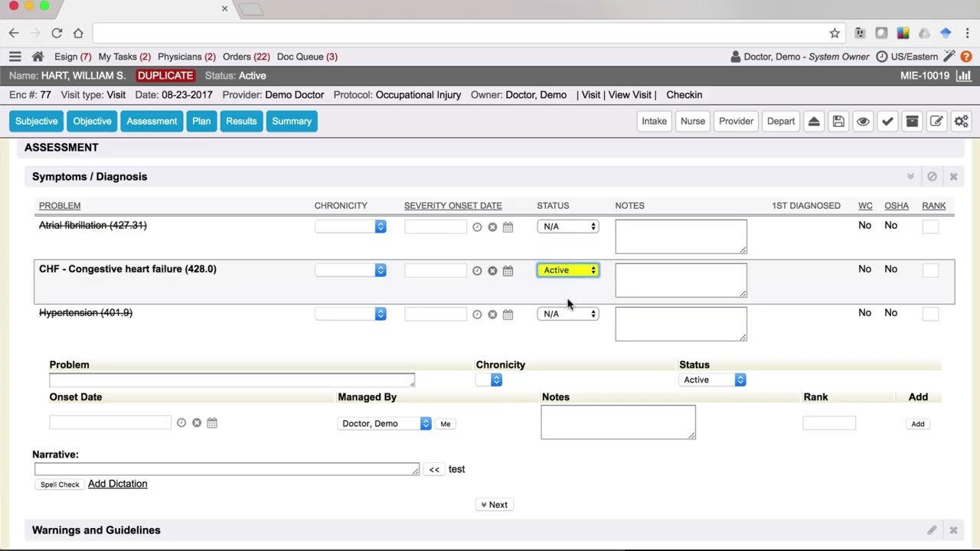
Task: Open the Orders (22) menu item
Action: pyautogui.click(x=247, y=57)
